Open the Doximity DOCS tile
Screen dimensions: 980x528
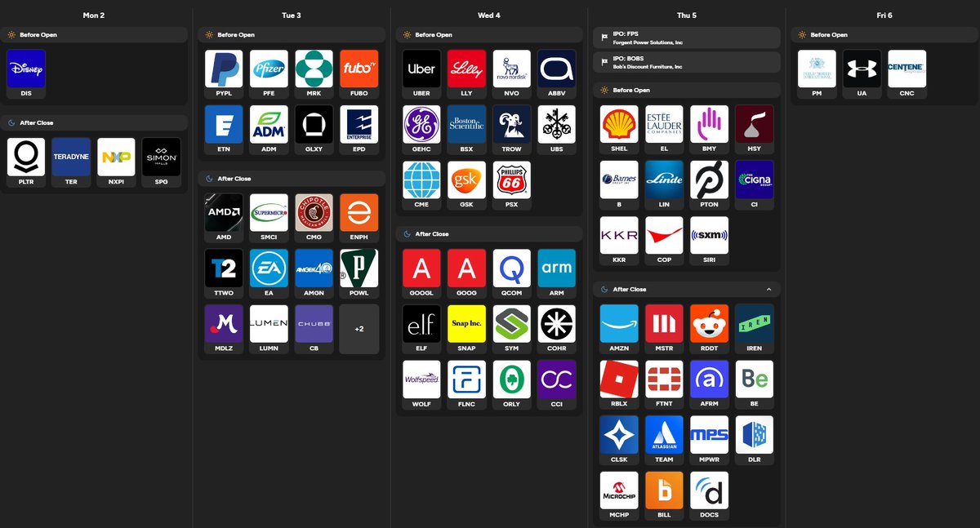pos(709,495)
